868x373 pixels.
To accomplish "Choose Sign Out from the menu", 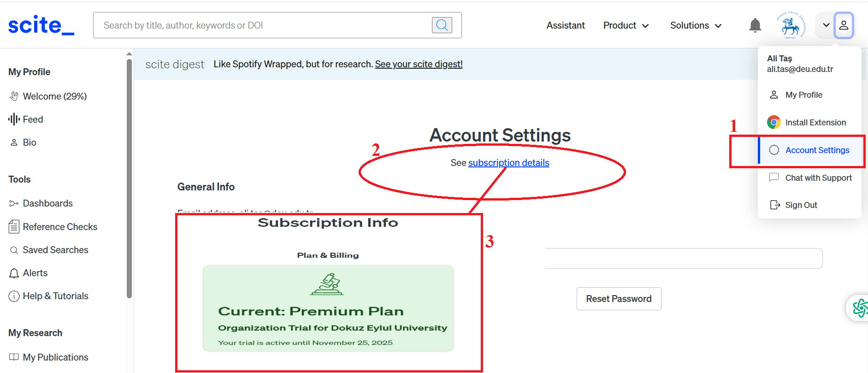I will click(x=801, y=205).
